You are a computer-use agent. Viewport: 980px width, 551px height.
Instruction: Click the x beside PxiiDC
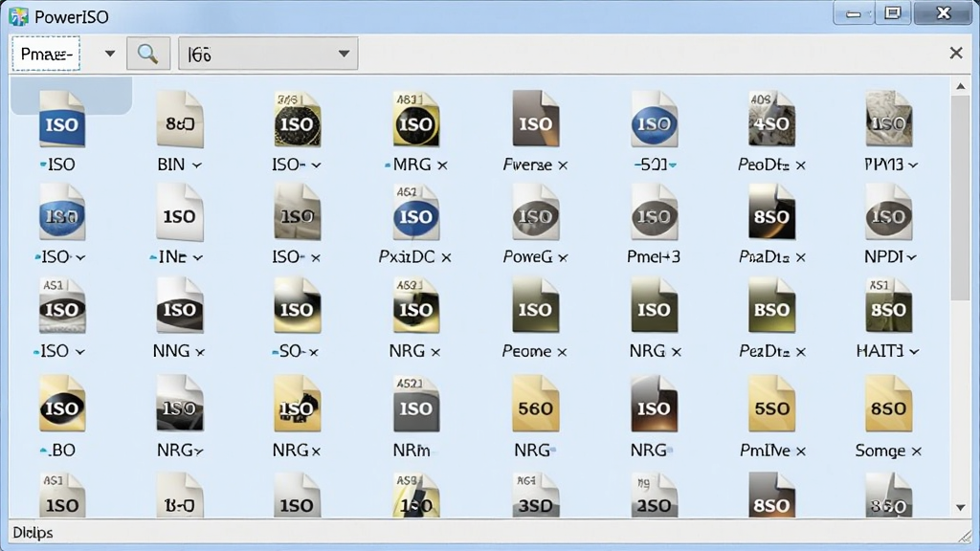pyautogui.click(x=446, y=257)
